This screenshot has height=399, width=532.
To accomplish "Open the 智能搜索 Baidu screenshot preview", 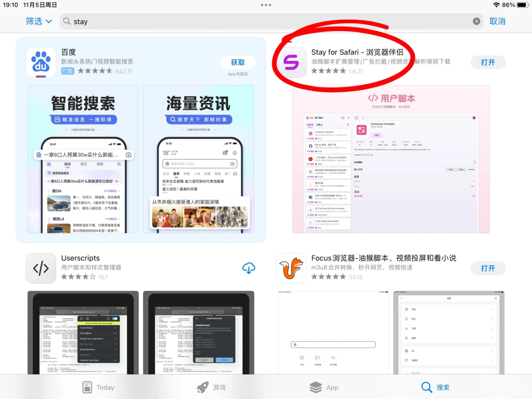I will 83,160.
